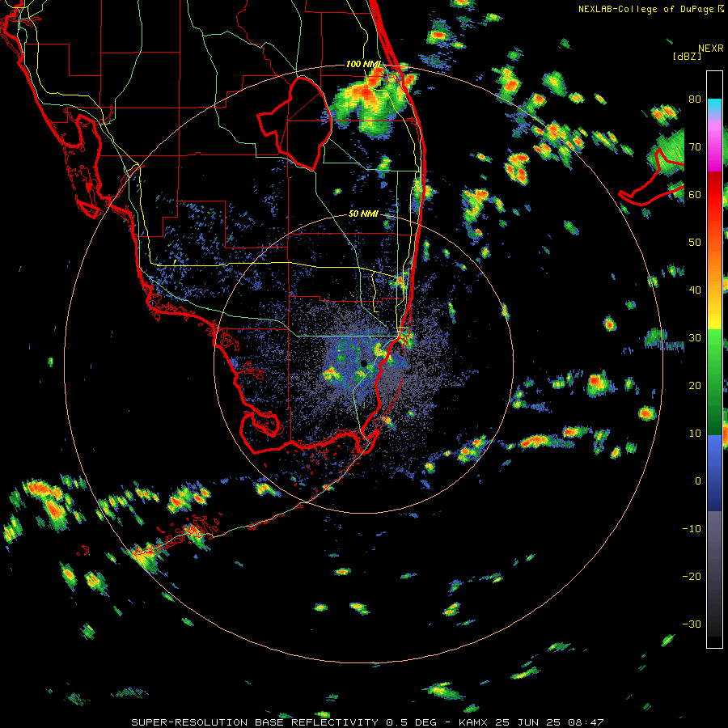Click the 50 NMI range ring label
The height and width of the screenshot is (728, 728).
click(x=363, y=214)
